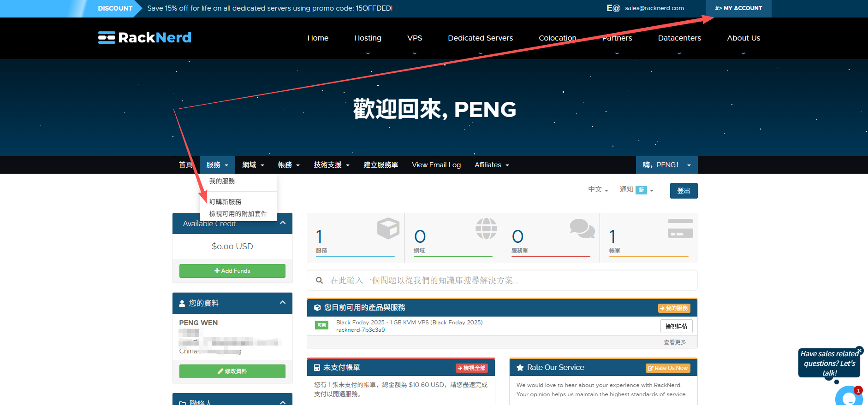
Task: Click the Add Funds button
Action: click(232, 271)
